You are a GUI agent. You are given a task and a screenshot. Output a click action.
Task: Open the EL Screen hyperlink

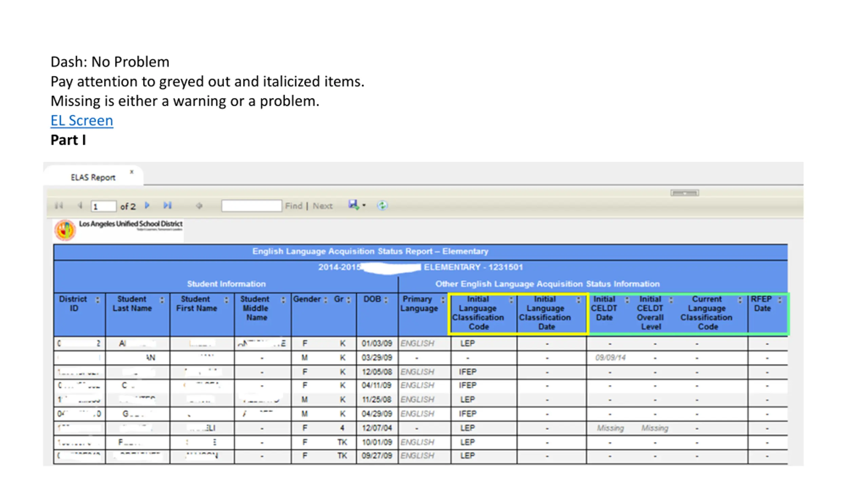tap(82, 121)
